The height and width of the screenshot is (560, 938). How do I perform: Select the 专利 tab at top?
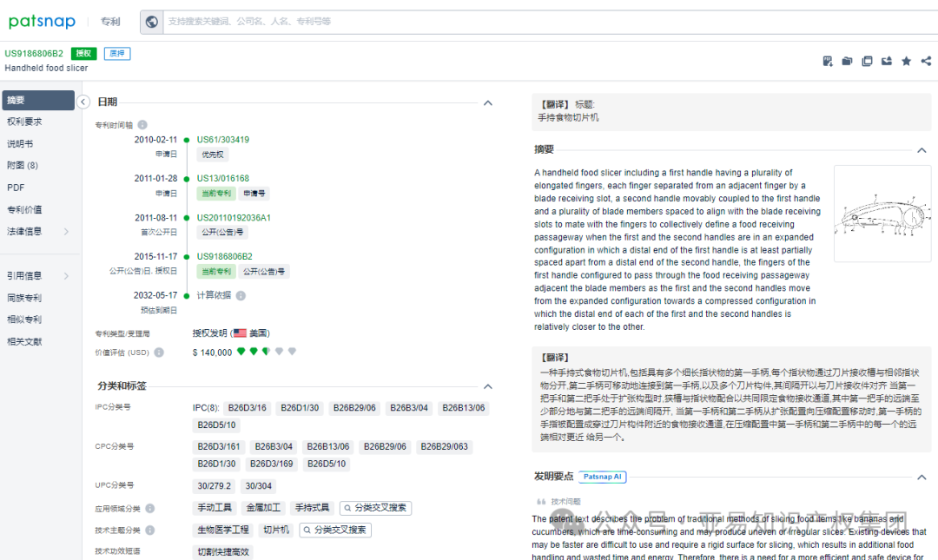(109, 22)
